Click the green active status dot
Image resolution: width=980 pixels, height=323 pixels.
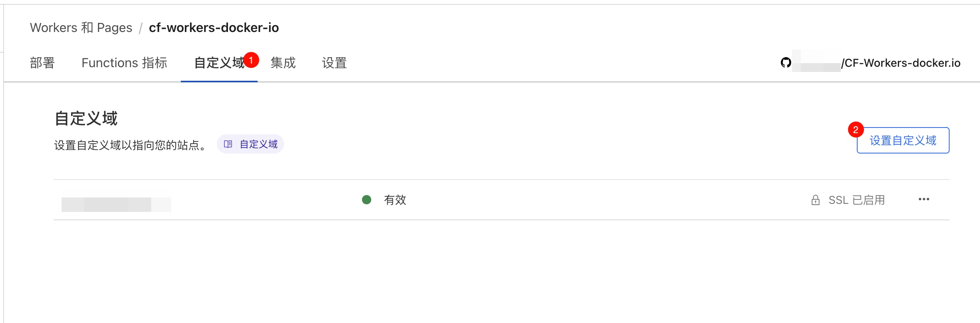click(x=366, y=199)
